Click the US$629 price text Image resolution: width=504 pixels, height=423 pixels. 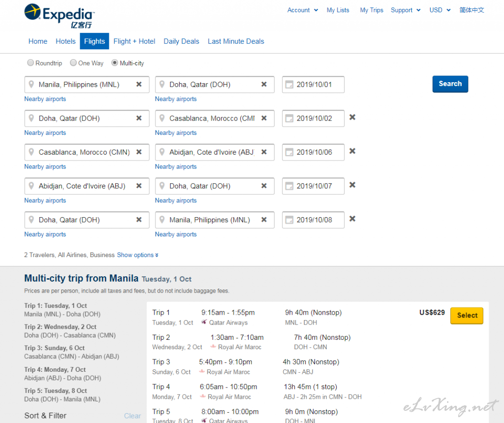coord(432,312)
